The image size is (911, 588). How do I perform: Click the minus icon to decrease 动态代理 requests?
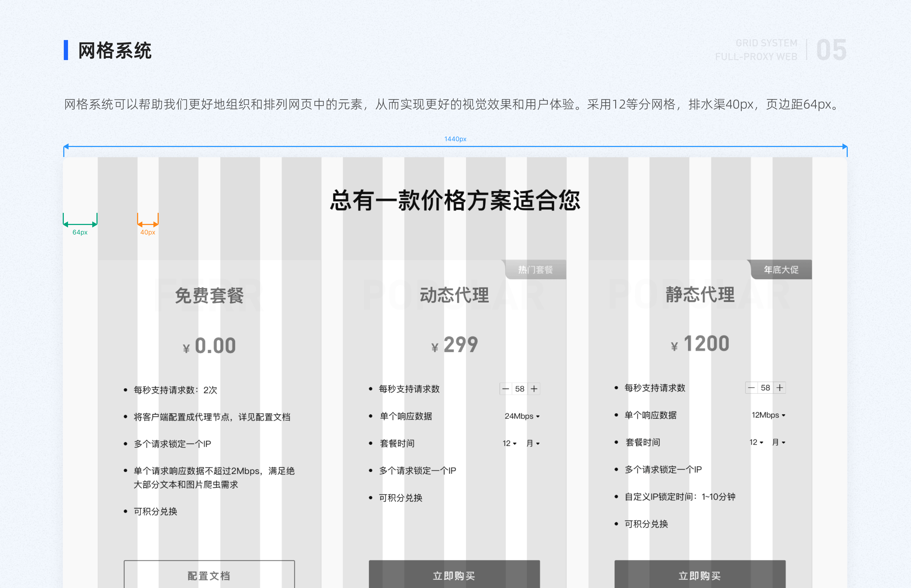click(x=505, y=388)
